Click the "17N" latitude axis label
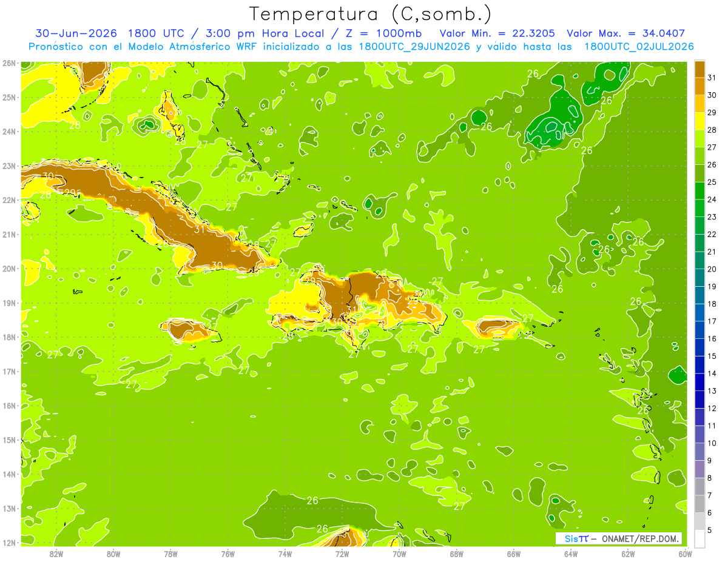728x562 pixels. [x=9, y=371]
